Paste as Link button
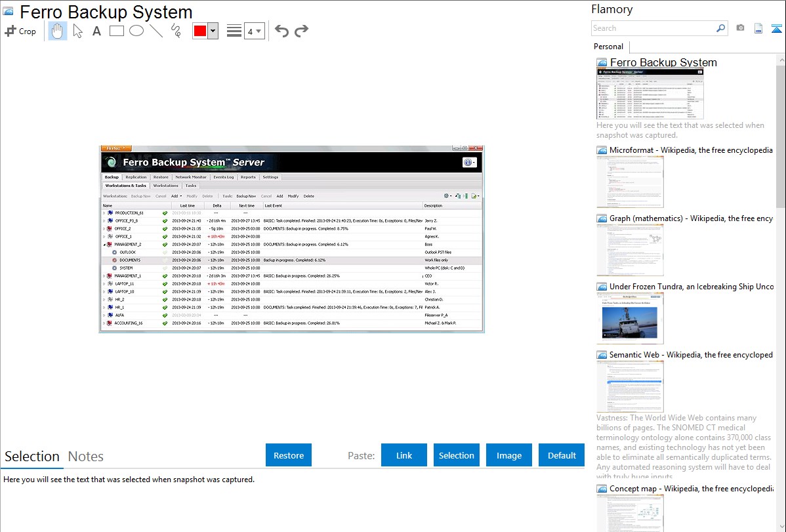Screen dimensions: 786x532 [404, 455]
